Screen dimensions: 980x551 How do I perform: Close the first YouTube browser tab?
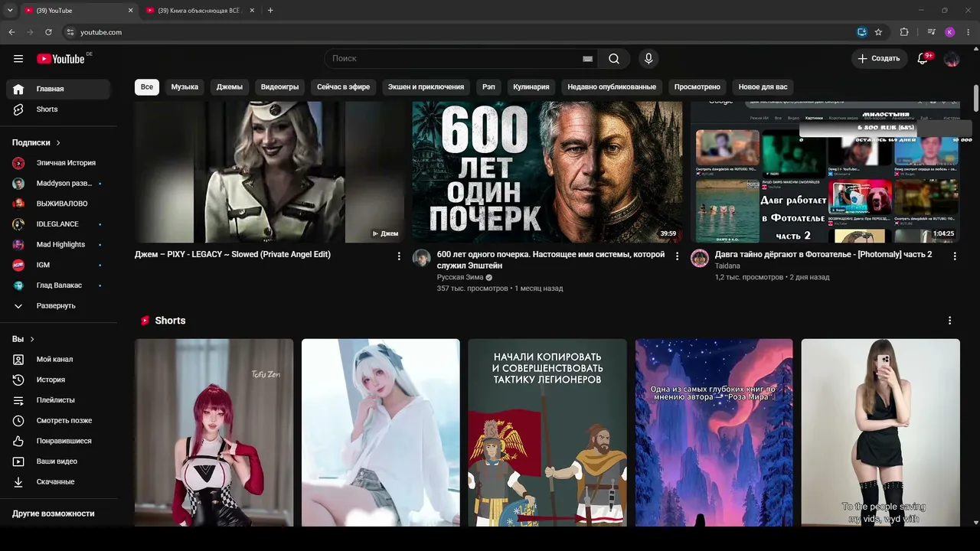130,11
